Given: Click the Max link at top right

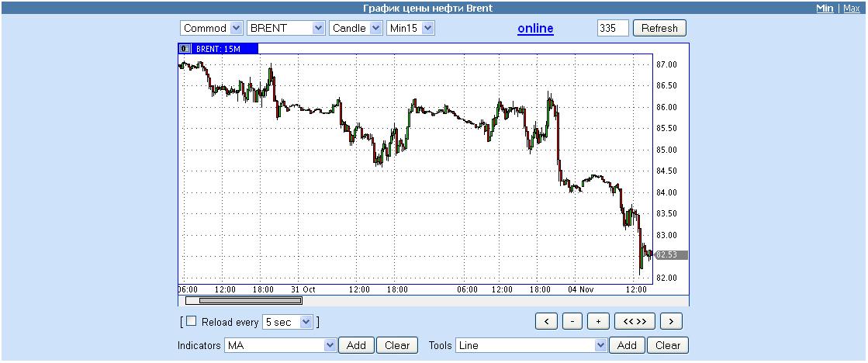Looking at the screenshot, I should pos(852,9).
